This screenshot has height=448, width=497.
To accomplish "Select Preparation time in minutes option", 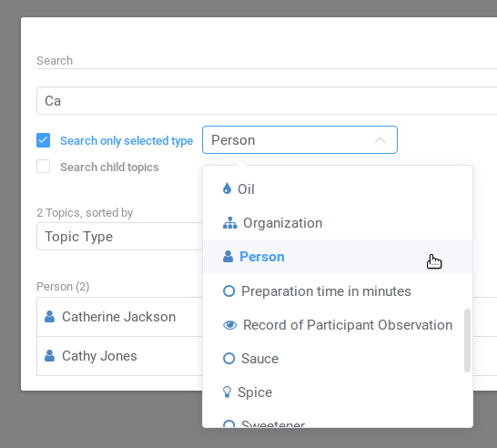I will (x=338, y=291).
